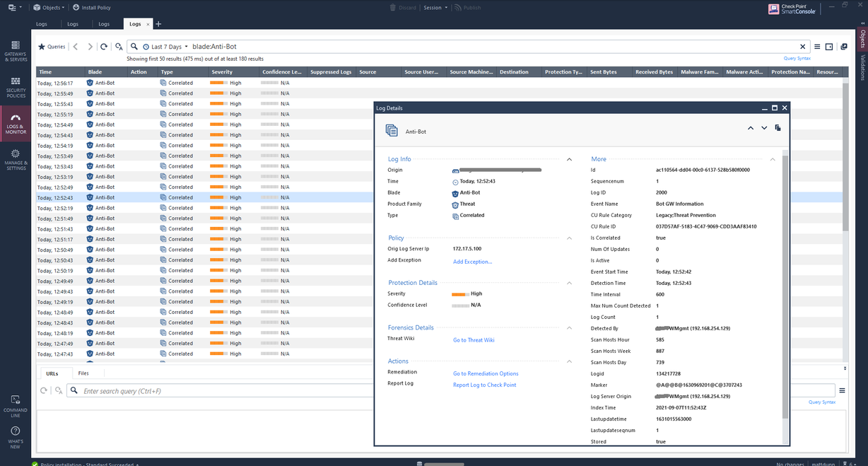The width and height of the screenshot is (868, 466).
Task: Open the Session dropdown menu
Action: [x=435, y=8]
